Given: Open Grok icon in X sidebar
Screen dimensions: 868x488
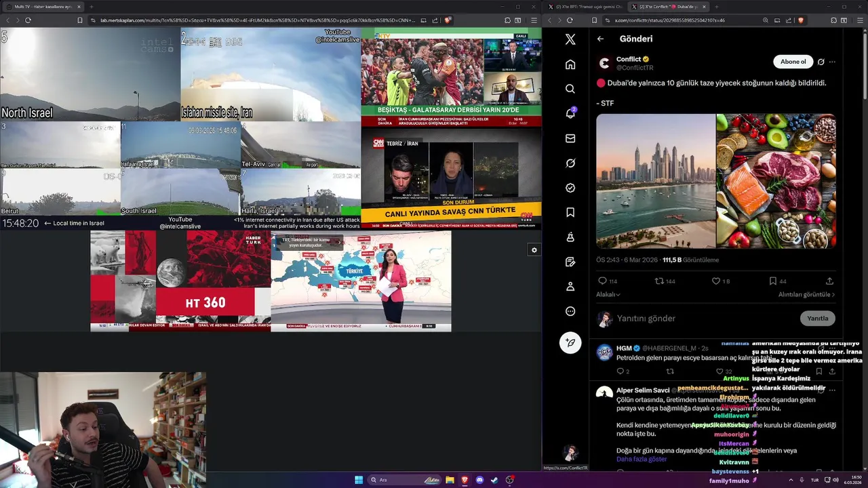Looking at the screenshot, I should point(570,163).
